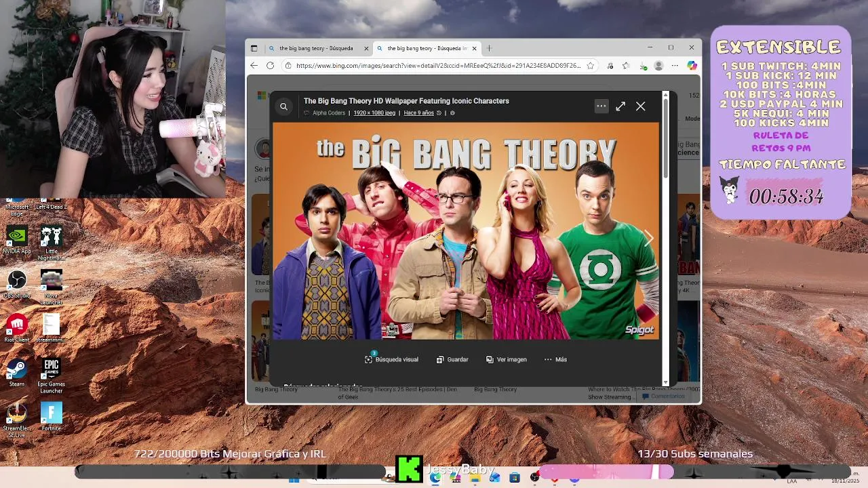Click the image viewer vertical scrollbar

(665, 139)
